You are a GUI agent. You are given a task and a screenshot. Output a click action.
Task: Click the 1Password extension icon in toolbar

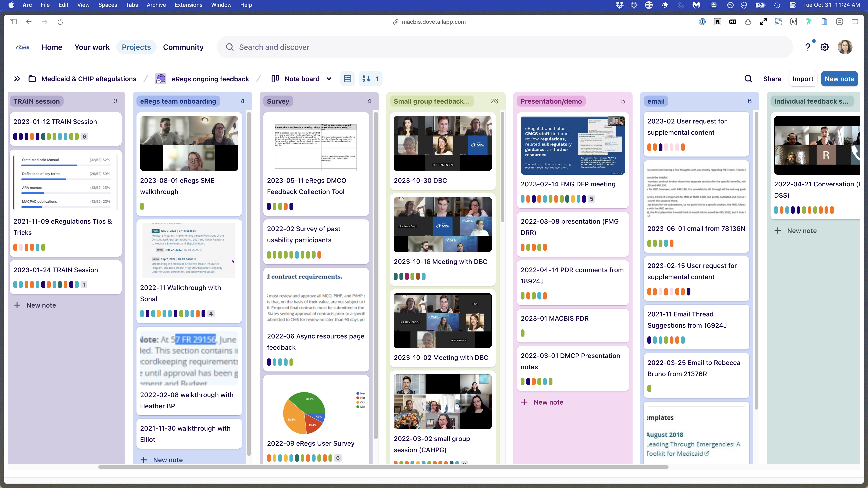(x=702, y=22)
